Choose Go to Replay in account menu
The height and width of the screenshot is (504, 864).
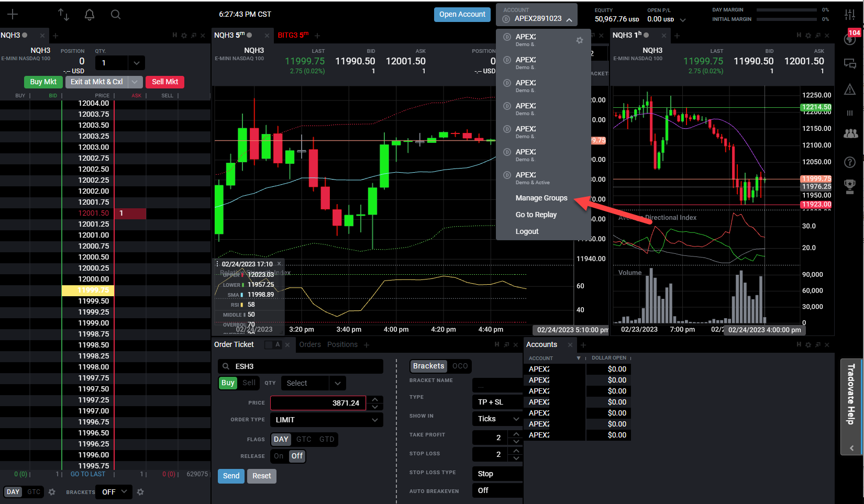point(536,215)
